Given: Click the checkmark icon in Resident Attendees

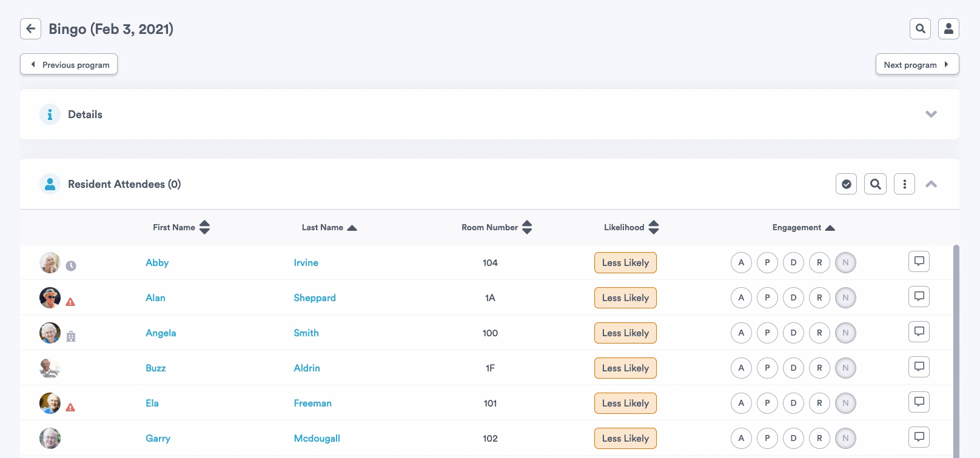Looking at the screenshot, I should 846,184.
